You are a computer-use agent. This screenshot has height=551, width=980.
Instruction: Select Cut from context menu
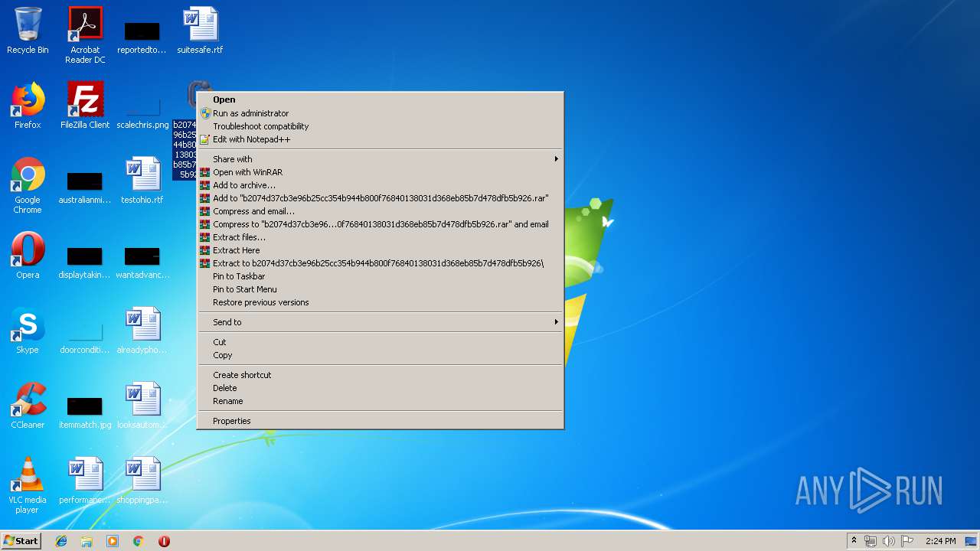tap(380, 342)
